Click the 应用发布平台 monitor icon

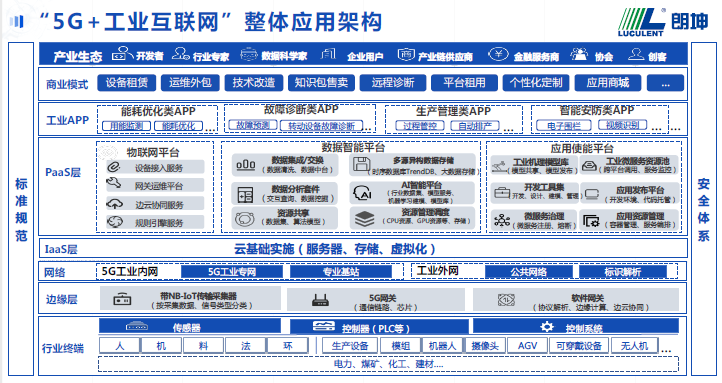coord(592,194)
